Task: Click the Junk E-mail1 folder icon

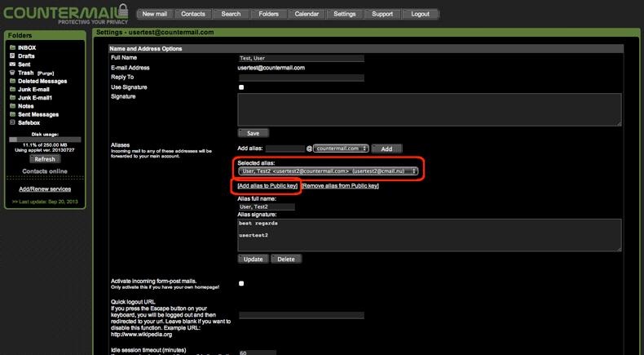Action: tap(12, 97)
